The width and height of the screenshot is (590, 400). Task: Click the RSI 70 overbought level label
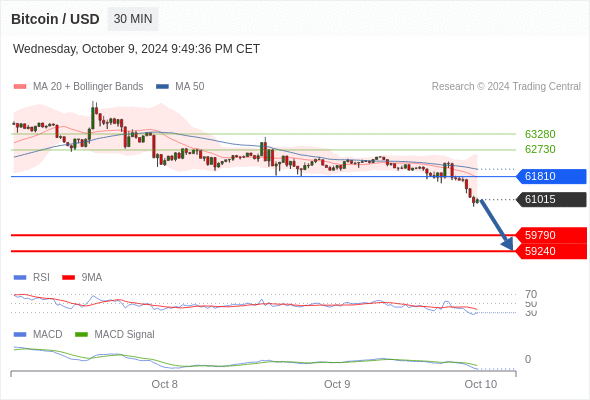pos(531,294)
